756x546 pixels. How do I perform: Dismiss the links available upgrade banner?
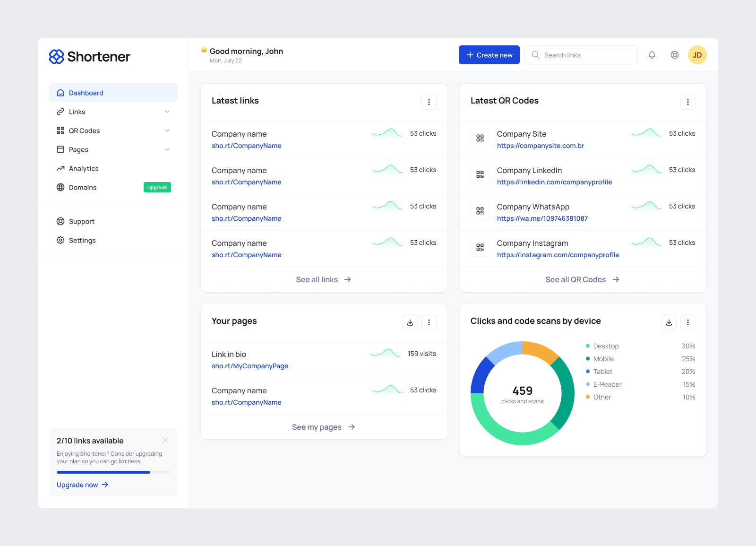pyautogui.click(x=165, y=440)
